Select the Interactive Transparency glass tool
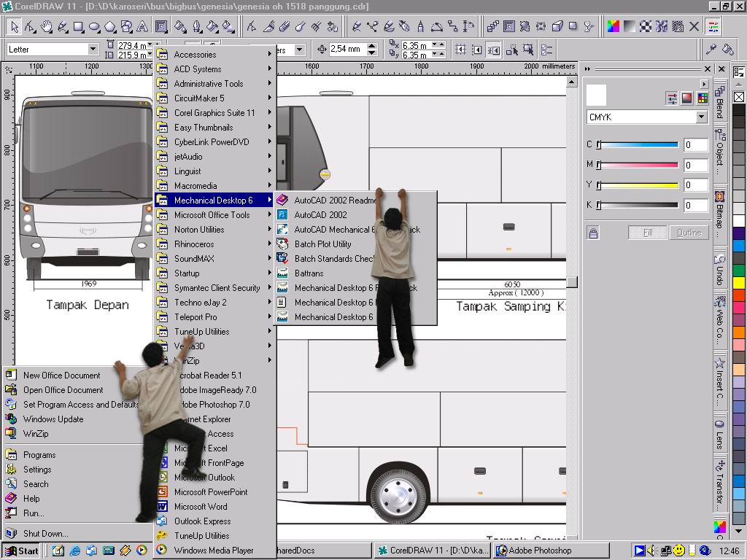Image resolution: width=747 pixels, height=560 pixels. click(589, 27)
